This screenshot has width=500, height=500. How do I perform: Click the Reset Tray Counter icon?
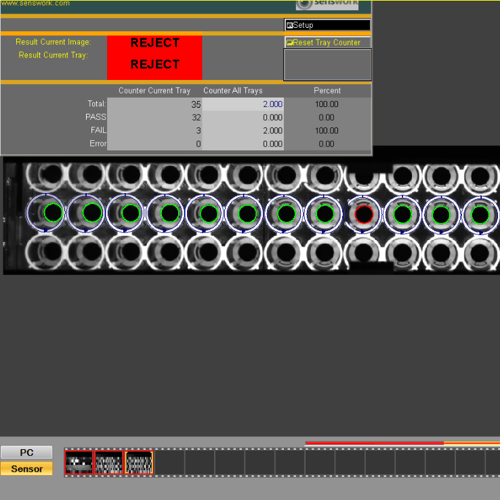(290, 42)
